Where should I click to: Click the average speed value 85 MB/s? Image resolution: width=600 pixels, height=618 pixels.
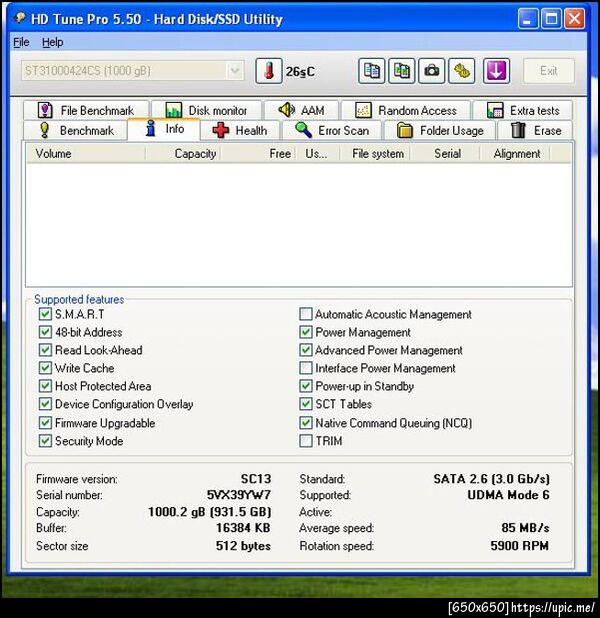(525, 528)
